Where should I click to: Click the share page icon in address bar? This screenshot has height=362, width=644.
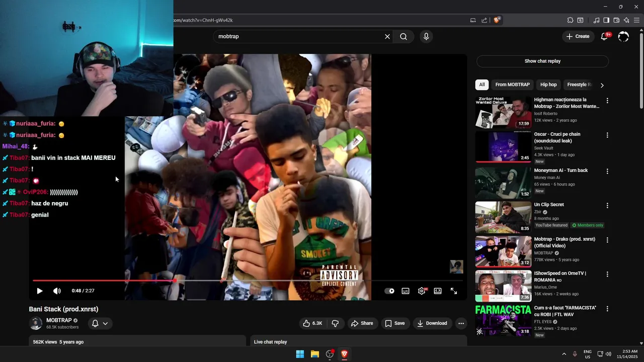point(484,20)
